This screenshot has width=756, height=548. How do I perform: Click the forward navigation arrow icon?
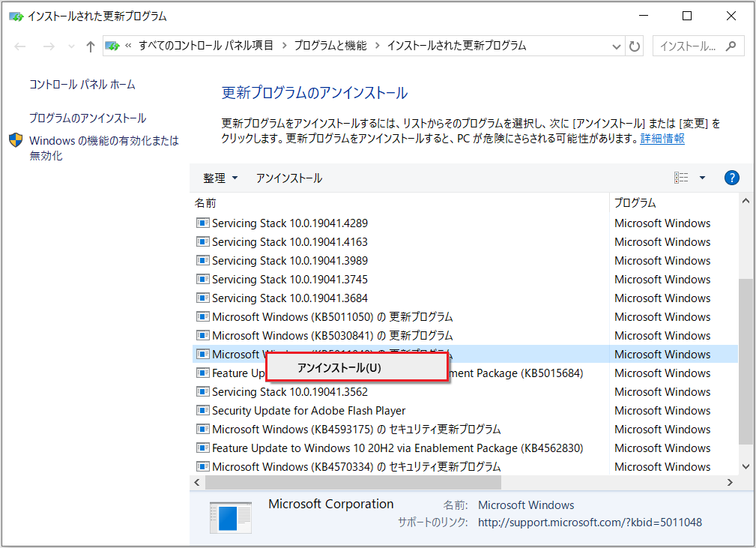click(49, 46)
